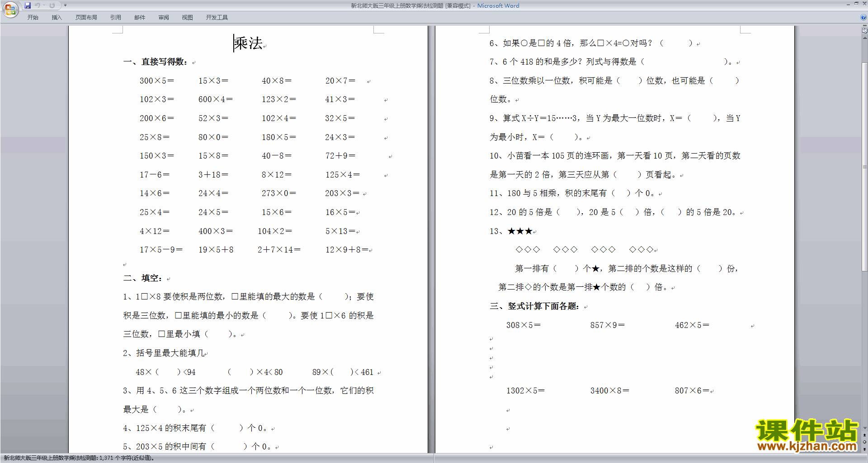The width and height of the screenshot is (868, 463).
Task: Click the line 2、括号里最大能填几
Action: pyautogui.click(x=164, y=353)
